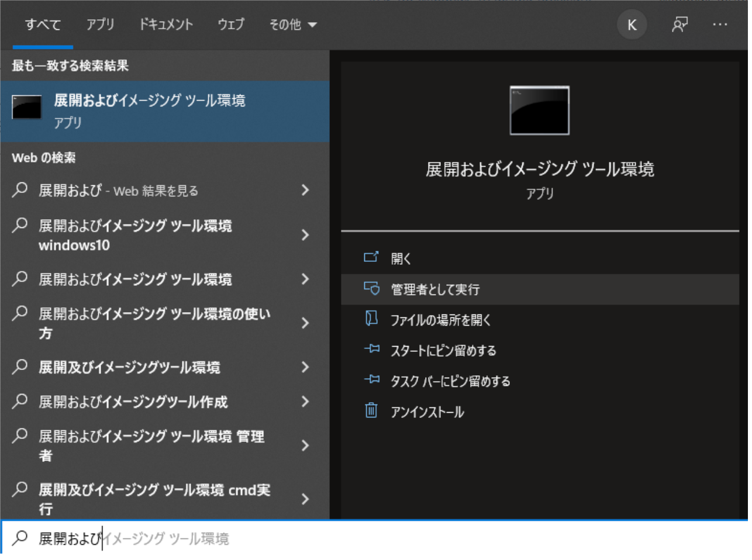Switch to the ドキュメント tab
The height and width of the screenshot is (560, 752).
[166, 25]
